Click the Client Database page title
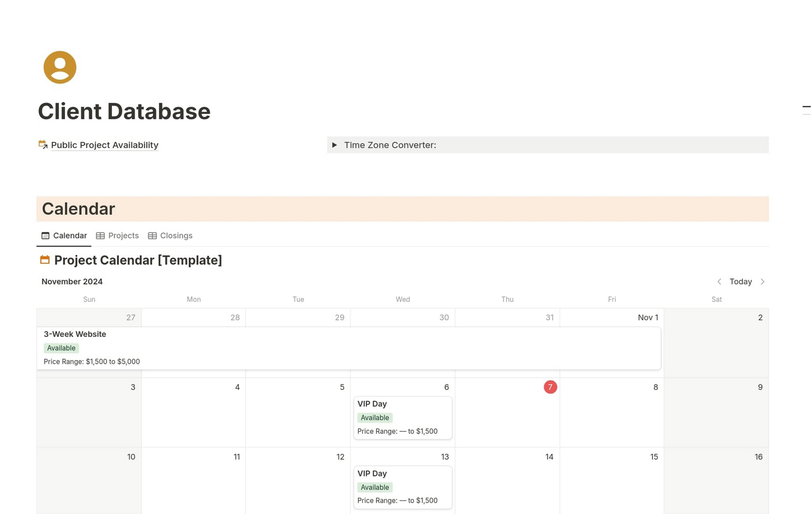This screenshot has width=812, height=514. point(124,112)
